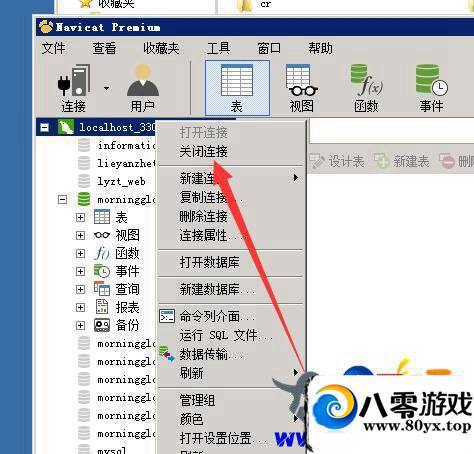The width and height of the screenshot is (474, 454).
Task: Click the lyzt_web database icon
Action: 84,181
